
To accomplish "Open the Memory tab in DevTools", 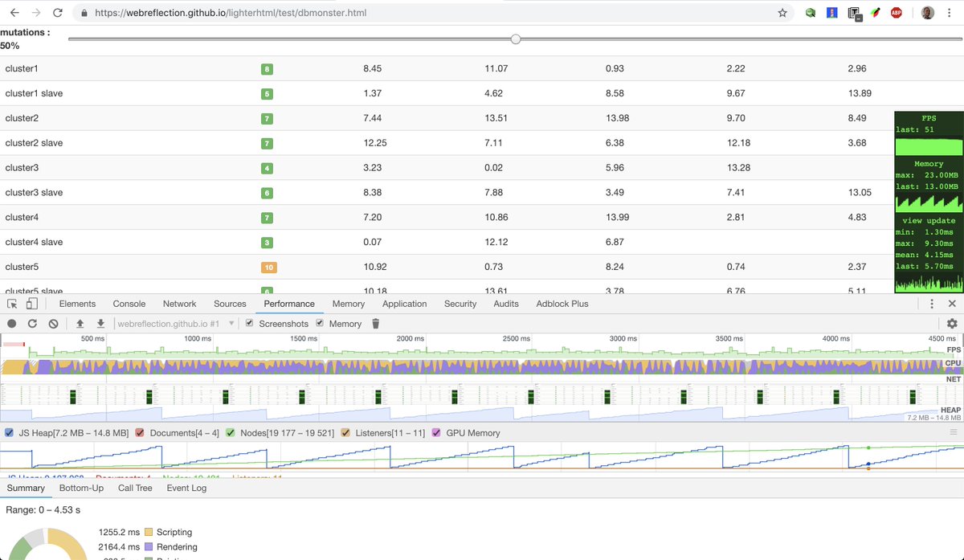I will coord(349,304).
